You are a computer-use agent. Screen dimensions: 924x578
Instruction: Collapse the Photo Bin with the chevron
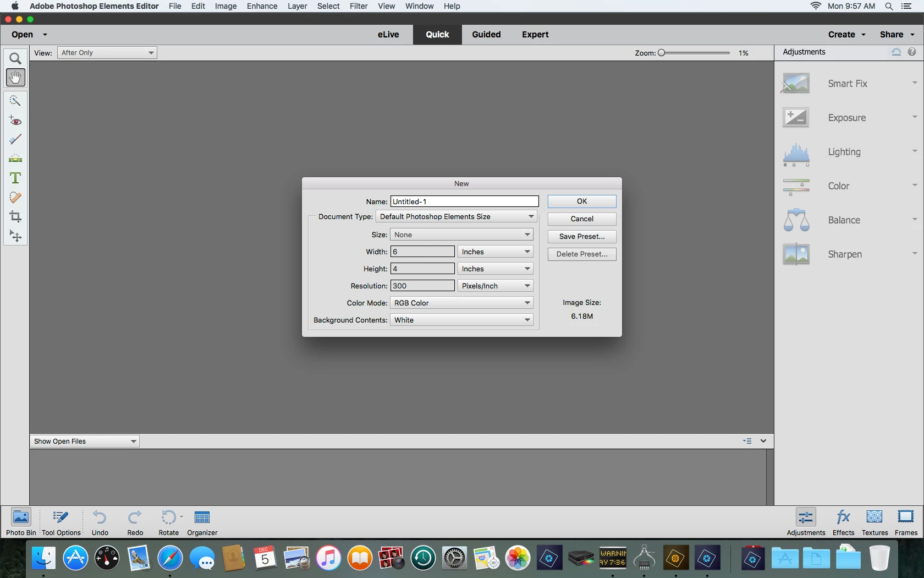pos(763,441)
